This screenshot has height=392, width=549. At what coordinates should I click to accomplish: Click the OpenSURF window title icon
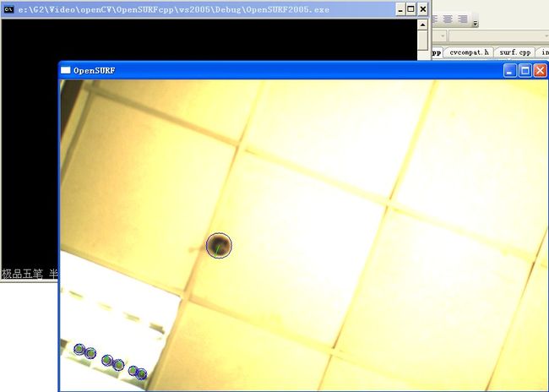(66, 70)
